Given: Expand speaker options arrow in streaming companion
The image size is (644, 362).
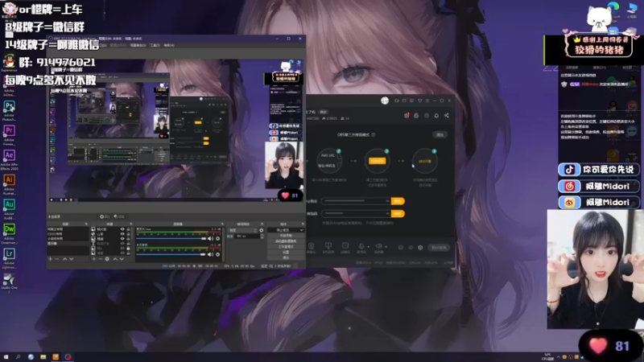Looking at the screenshot, I should tap(386, 247).
